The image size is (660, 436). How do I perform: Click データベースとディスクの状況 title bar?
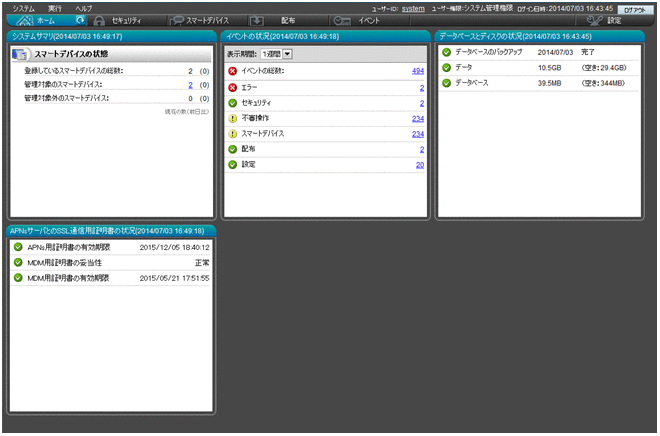click(x=539, y=36)
